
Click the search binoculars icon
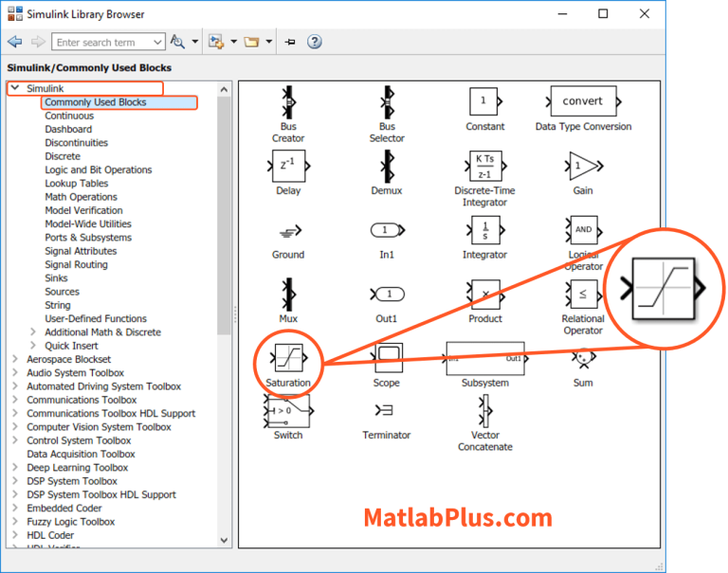pyautogui.click(x=177, y=42)
